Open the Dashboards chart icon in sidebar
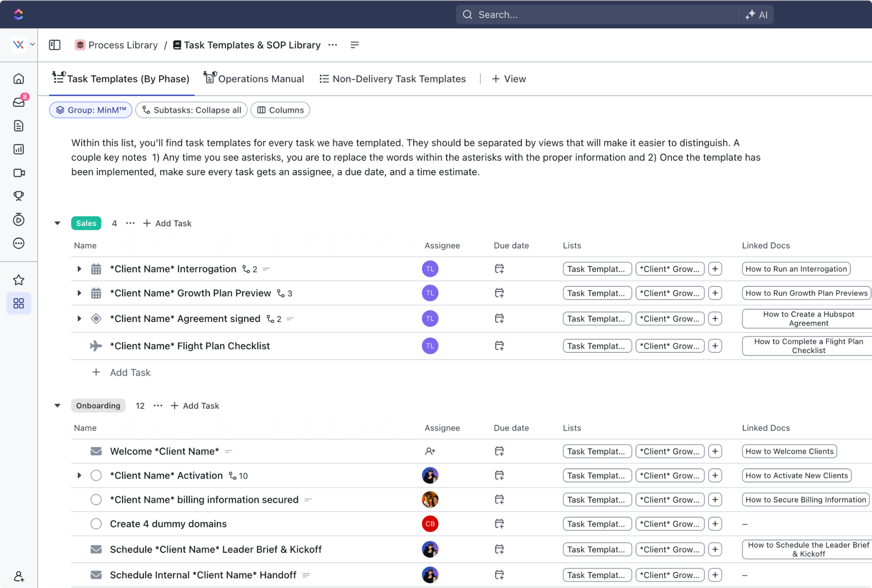 point(19,149)
